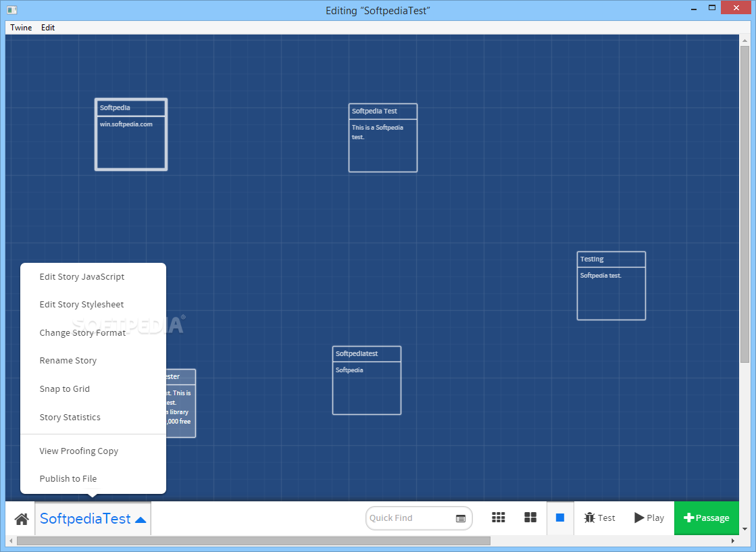This screenshot has height=552, width=756.
Task: Collapse the SoftpediaTest story menu
Action: (93, 519)
